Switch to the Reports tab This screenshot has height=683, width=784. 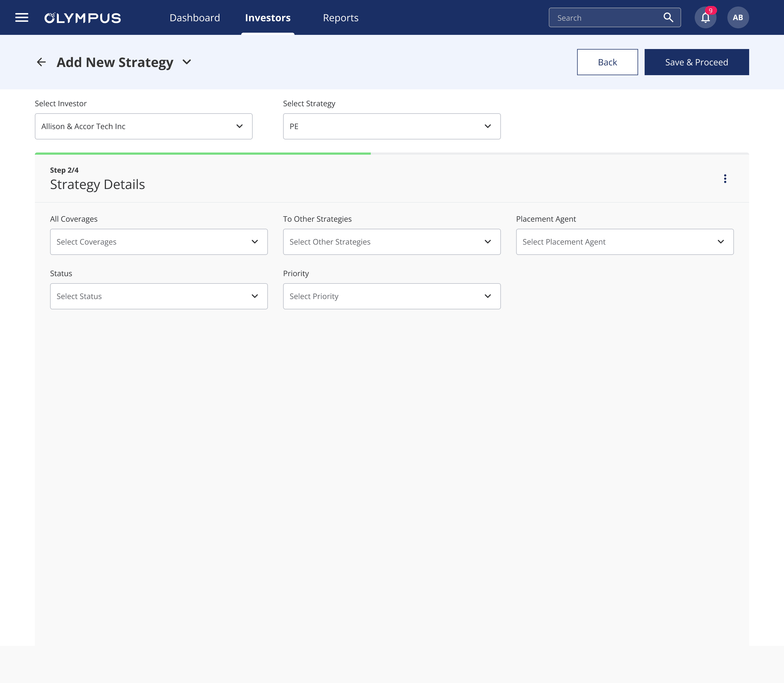pos(341,18)
